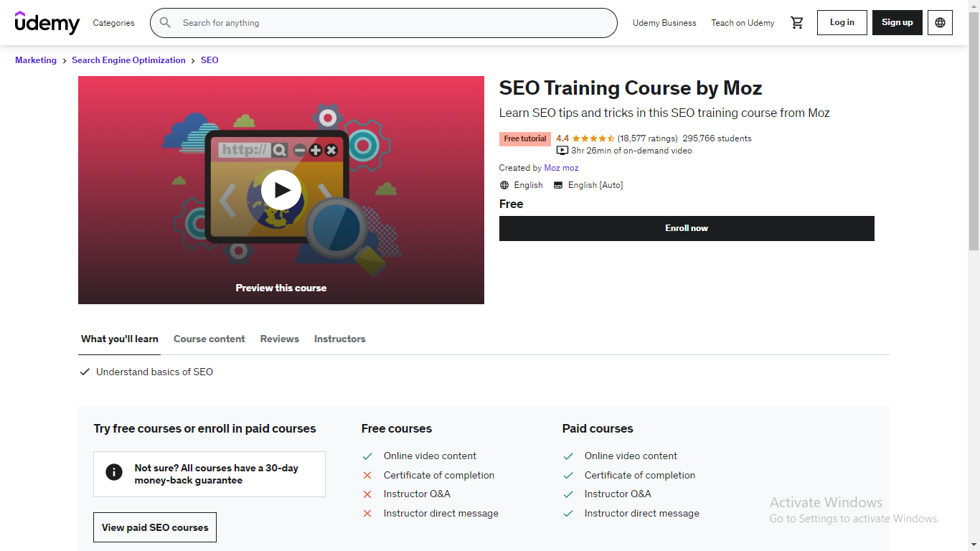Image resolution: width=980 pixels, height=551 pixels.
Task: Click the course preview thumbnail image
Action: tap(281, 190)
